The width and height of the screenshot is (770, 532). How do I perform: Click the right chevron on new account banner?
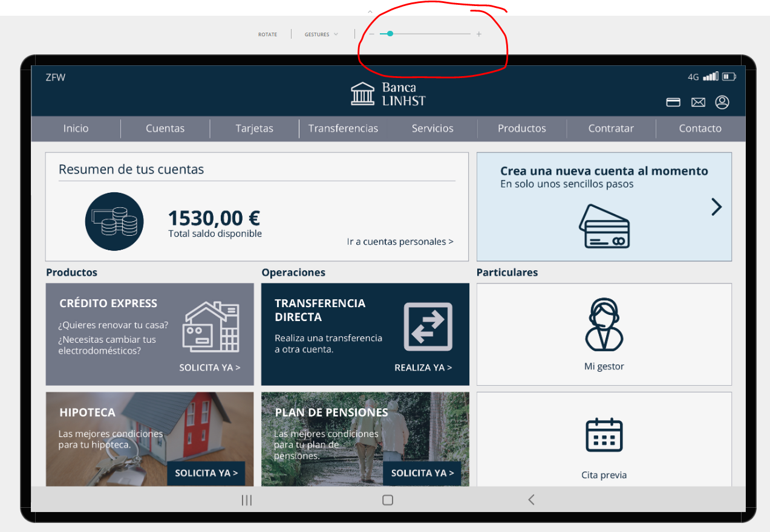point(717,207)
